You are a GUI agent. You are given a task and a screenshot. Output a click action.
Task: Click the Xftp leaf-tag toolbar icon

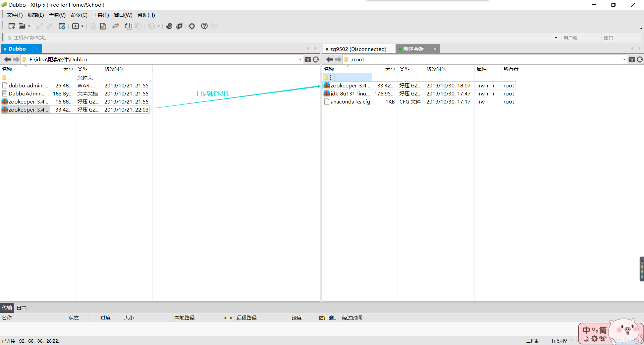179,26
